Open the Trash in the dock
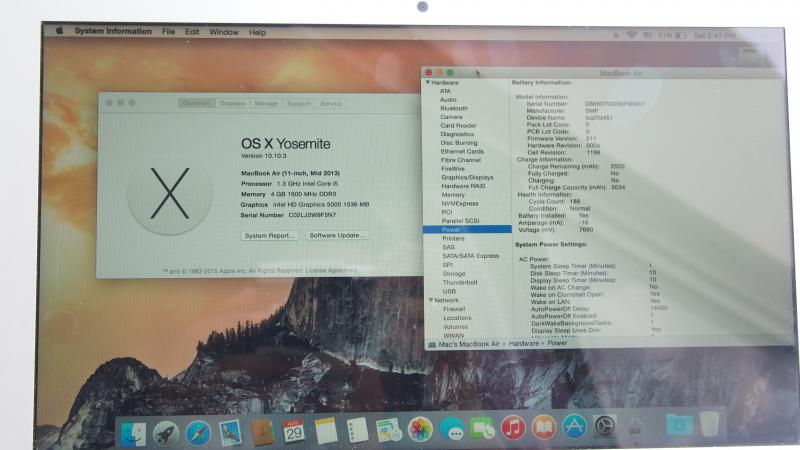Viewport: 800px width, 450px height. click(x=709, y=424)
